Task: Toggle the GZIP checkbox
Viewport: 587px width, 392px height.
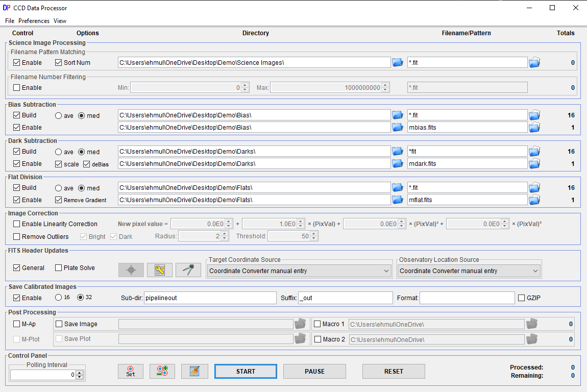Action: click(521, 298)
